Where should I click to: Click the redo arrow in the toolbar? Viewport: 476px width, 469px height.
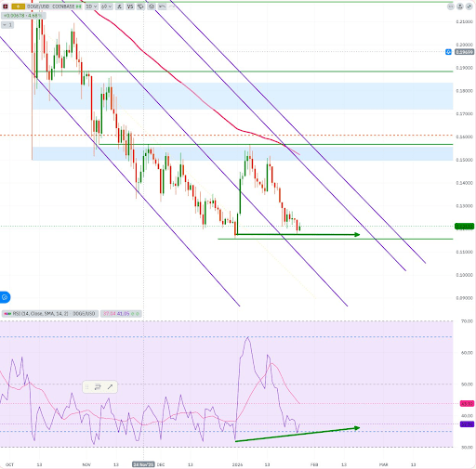coord(172,7)
